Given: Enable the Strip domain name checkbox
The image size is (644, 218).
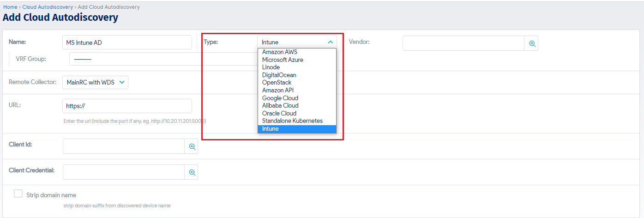Looking at the screenshot, I should click(x=18, y=194).
